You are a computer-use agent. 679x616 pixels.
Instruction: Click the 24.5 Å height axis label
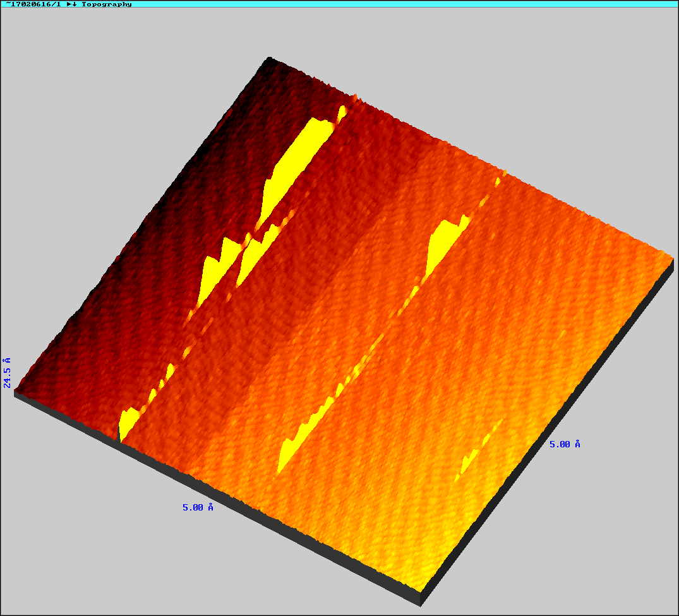[7, 372]
